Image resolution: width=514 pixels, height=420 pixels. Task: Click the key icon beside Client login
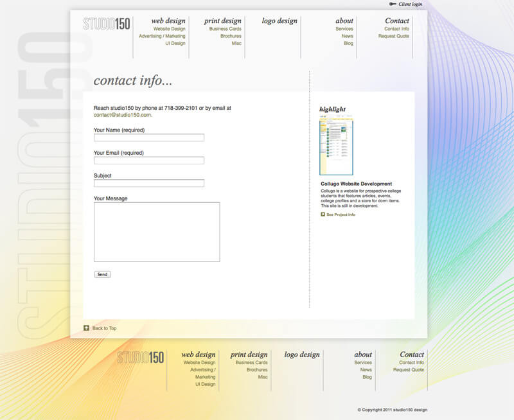pos(392,4)
